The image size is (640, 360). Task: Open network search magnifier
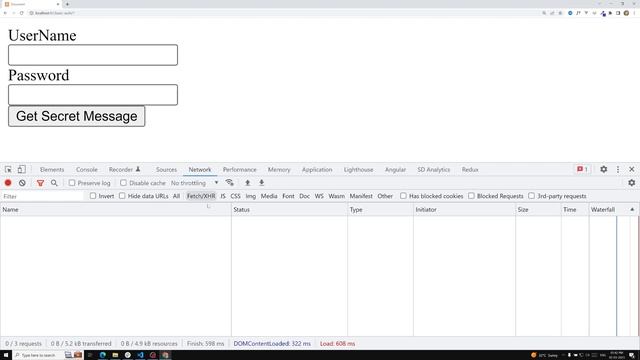(x=54, y=183)
